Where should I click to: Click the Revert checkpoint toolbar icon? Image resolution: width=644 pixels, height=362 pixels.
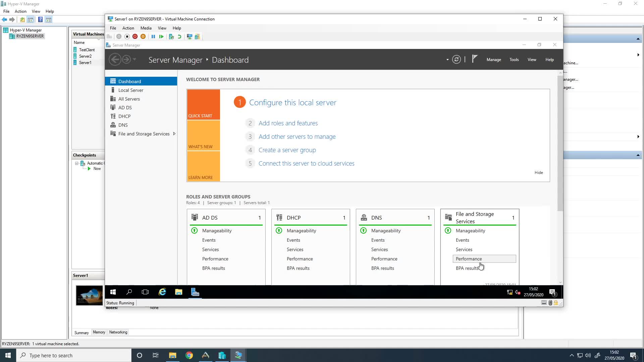pyautogui.click(x=179, y=37)
